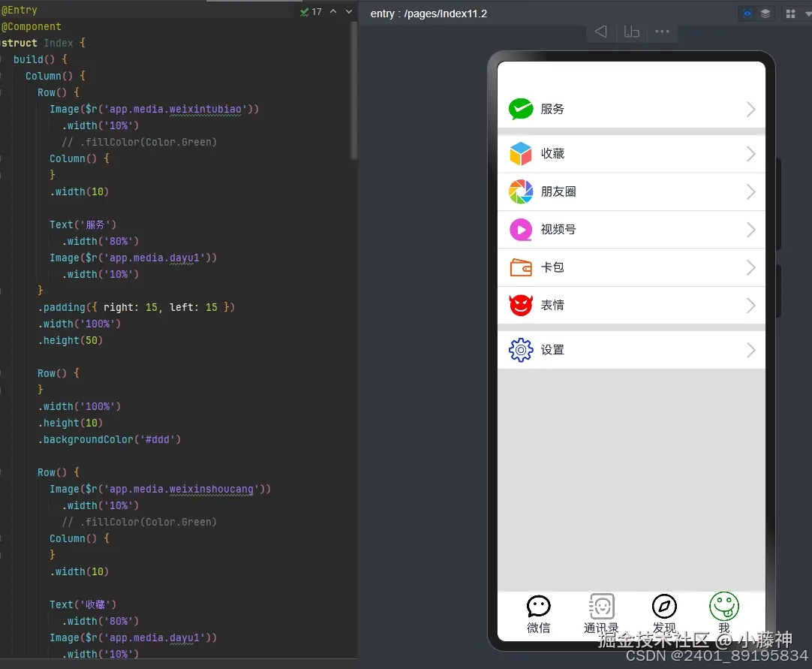Image resolution: width=812 pixels, height=669 pixels.
Task: Click the .height(50) code line
Action: click(x=71, y=340)
